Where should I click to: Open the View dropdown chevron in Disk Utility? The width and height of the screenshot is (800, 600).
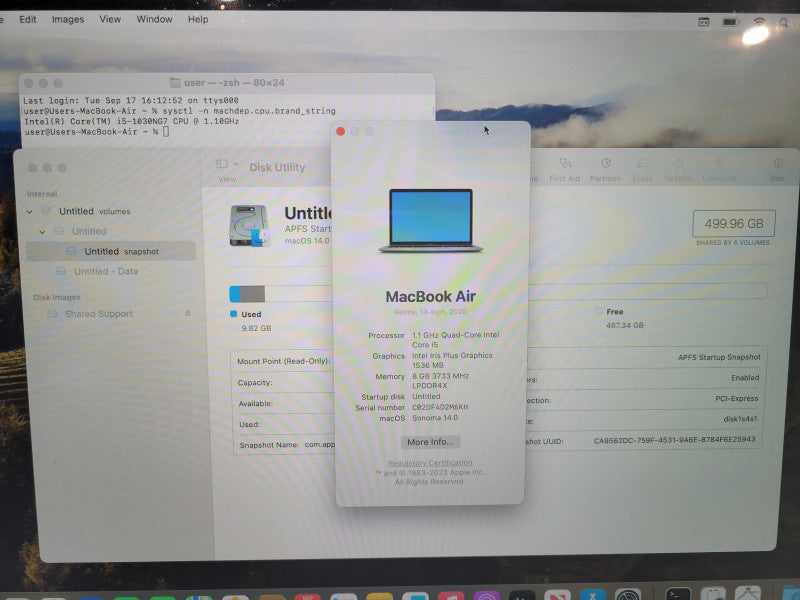(x=235, y=164)
